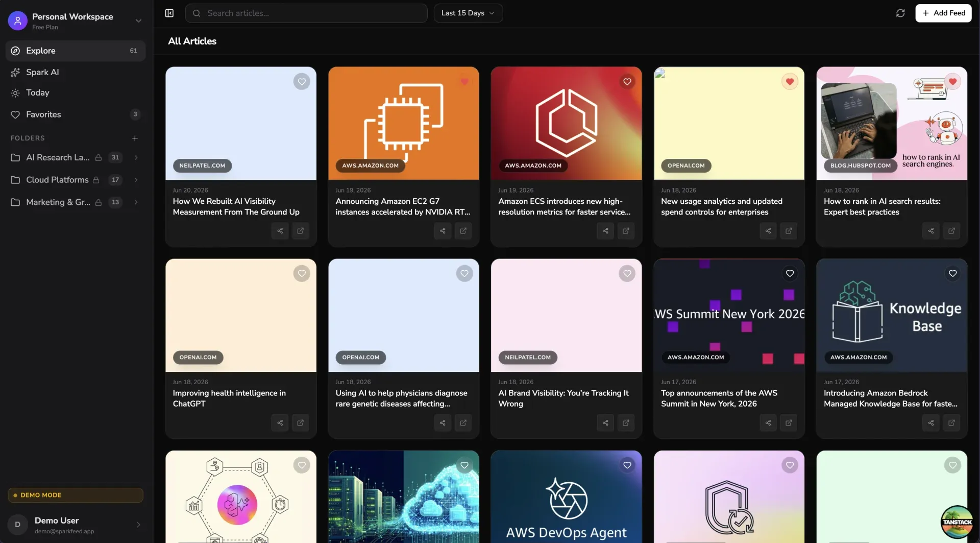Open 'AI Brand Visibility: You're Tracking It Wrong'

563,398
